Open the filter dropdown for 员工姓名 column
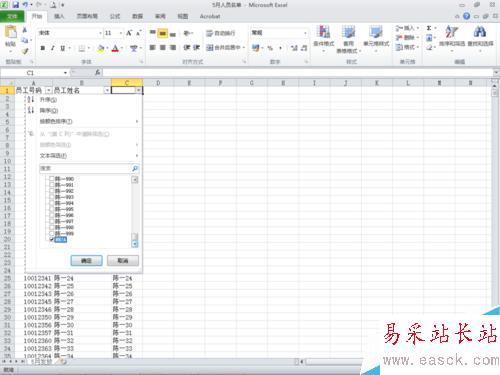Screen dimensions: 500x375 pos(107,90)
